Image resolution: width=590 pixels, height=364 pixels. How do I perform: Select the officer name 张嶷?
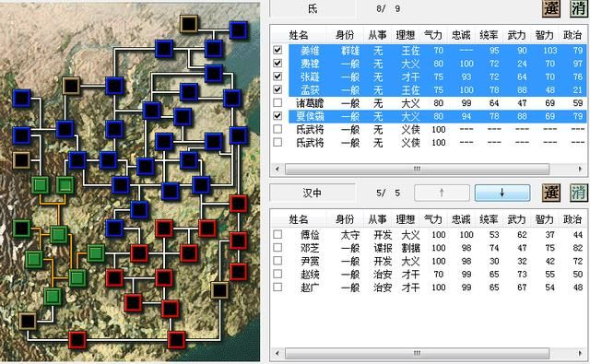pyautogui.click(x=310, y=76)
